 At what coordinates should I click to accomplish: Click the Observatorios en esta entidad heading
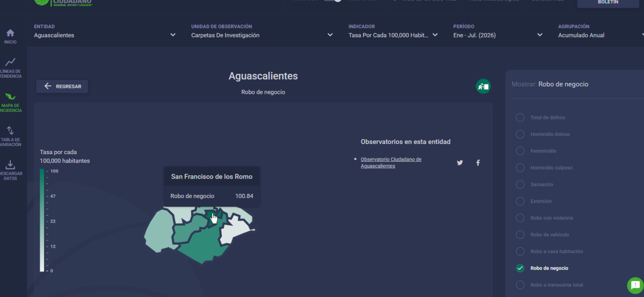tap(405, 142)
